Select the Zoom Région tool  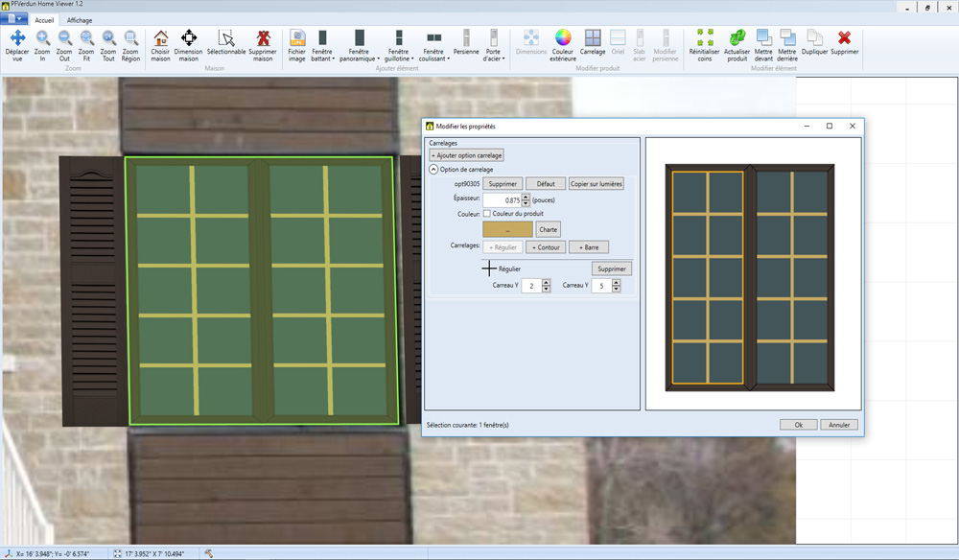(x=130, y=44)
